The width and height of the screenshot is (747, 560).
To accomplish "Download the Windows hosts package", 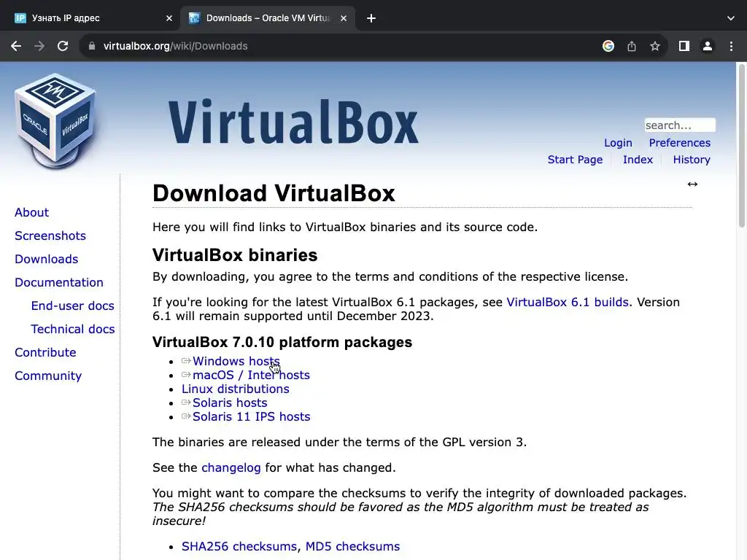I will click(x=236, y=362).
